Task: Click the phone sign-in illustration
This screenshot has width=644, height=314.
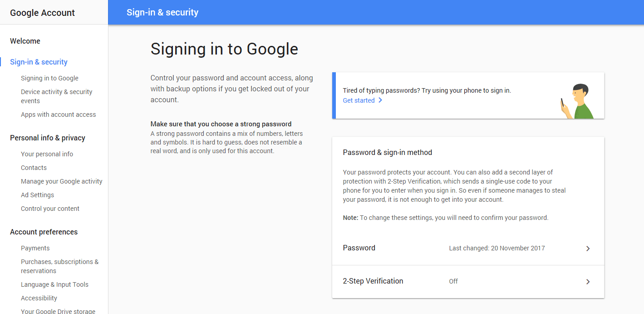Action: pos(577,101)
